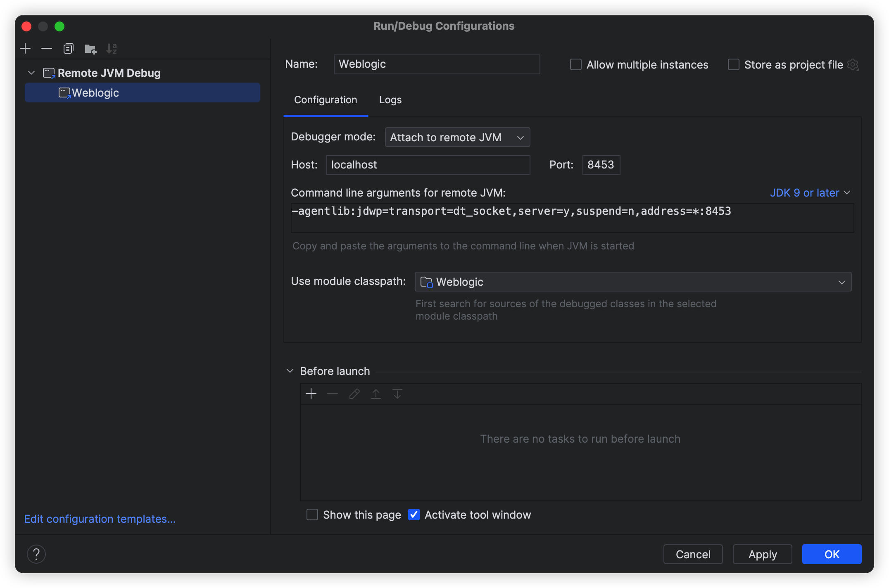This screenshot has width=889, height=588.
Task: Open project file storage gear settings
Action: pyautogui.click(x=853, y=65)
